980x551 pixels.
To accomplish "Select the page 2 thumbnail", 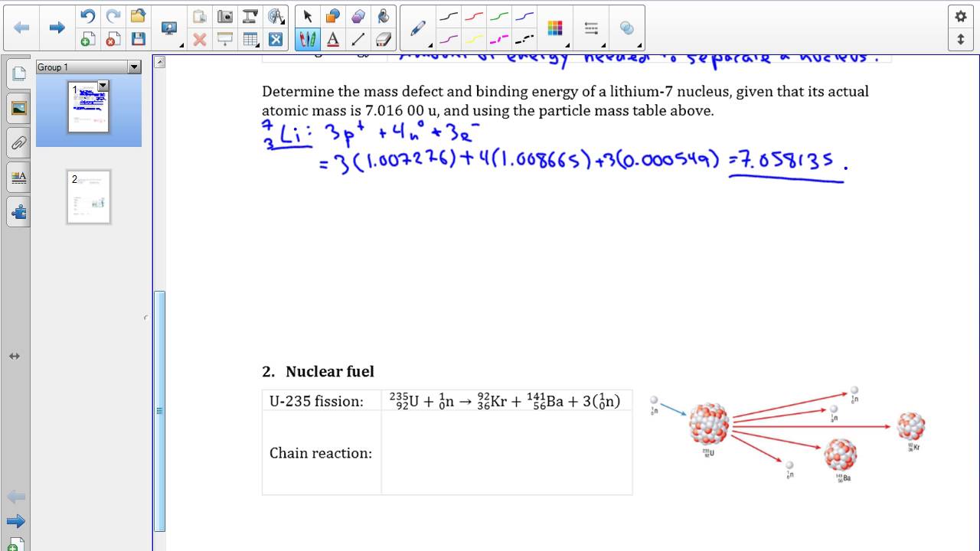I will click(x=89, y=197).
